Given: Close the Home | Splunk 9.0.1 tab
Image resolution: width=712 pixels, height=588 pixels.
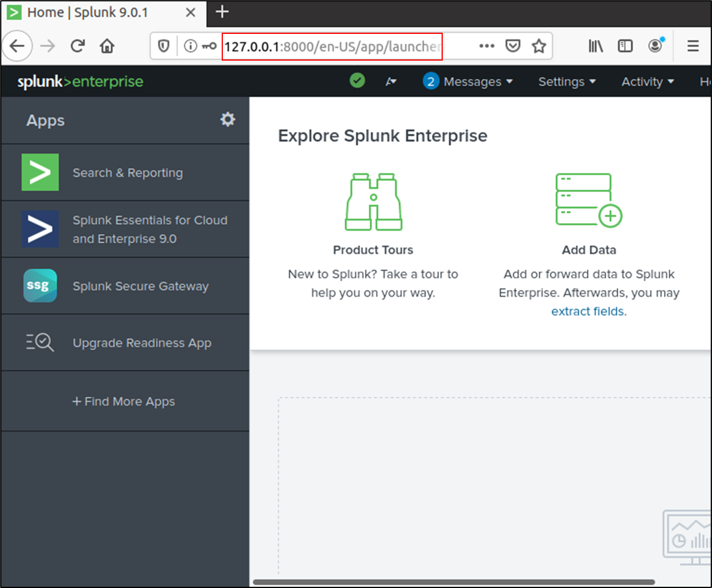Looking at the screenshot, I should pyautogui.click(x=191, y=12).
